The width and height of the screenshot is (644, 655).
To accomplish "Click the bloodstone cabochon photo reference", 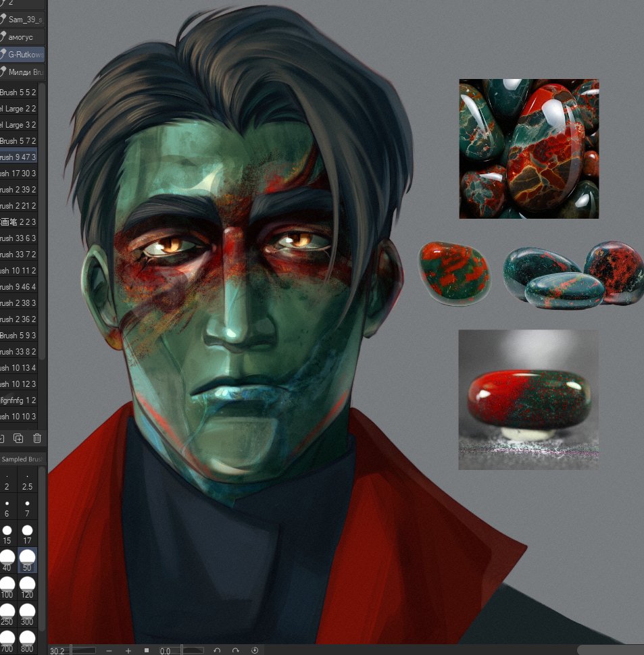I will click(x=528, y=400).
